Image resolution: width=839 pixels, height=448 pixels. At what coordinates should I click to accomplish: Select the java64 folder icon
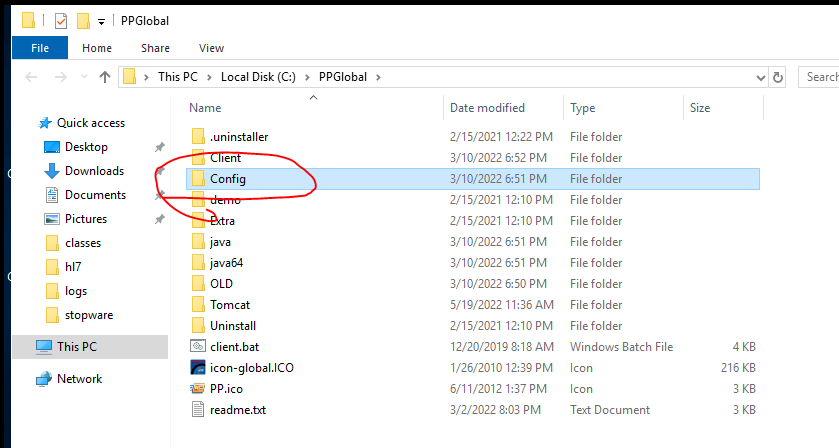198,263
